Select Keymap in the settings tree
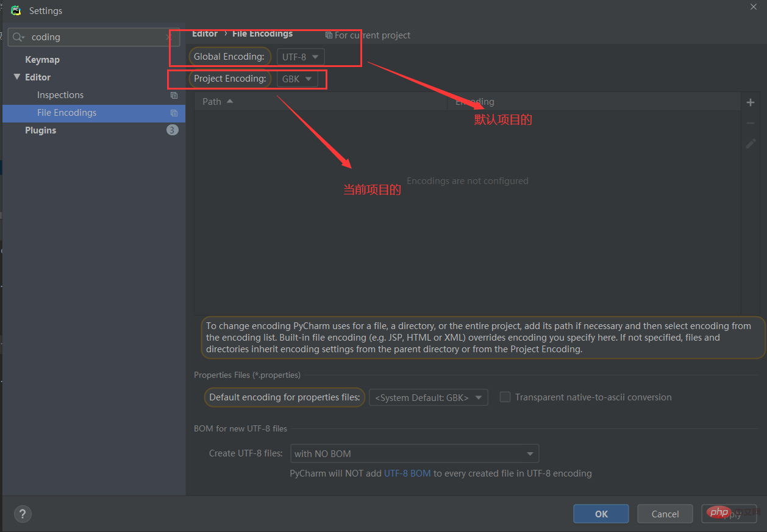 point(42,60)
